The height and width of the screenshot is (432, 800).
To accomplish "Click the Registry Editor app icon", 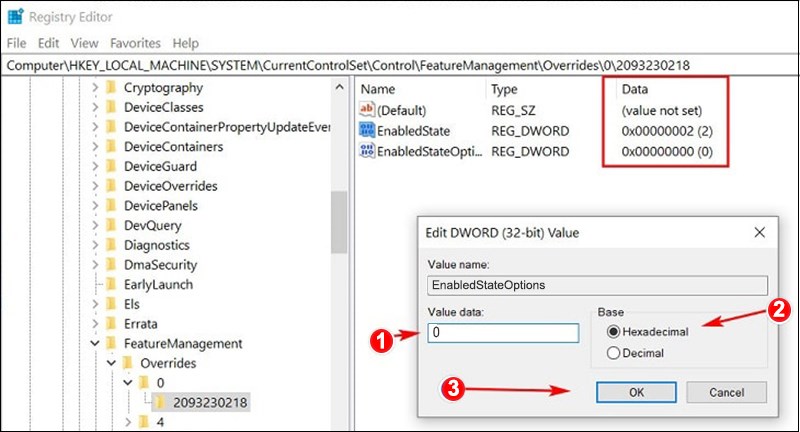I will point(15,17).
